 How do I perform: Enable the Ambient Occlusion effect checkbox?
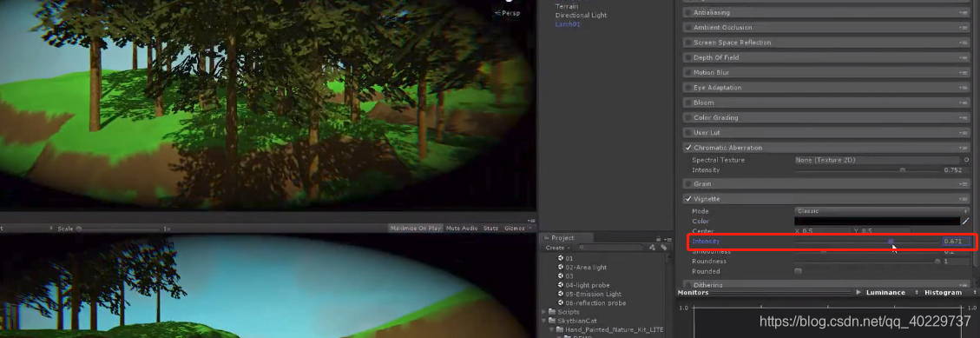tap(688, 28)
